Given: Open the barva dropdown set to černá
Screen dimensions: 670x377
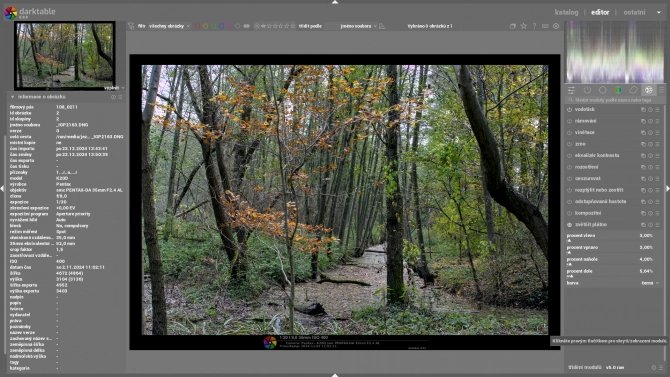Looking at the screenshot, I should [x=613, y=283].
